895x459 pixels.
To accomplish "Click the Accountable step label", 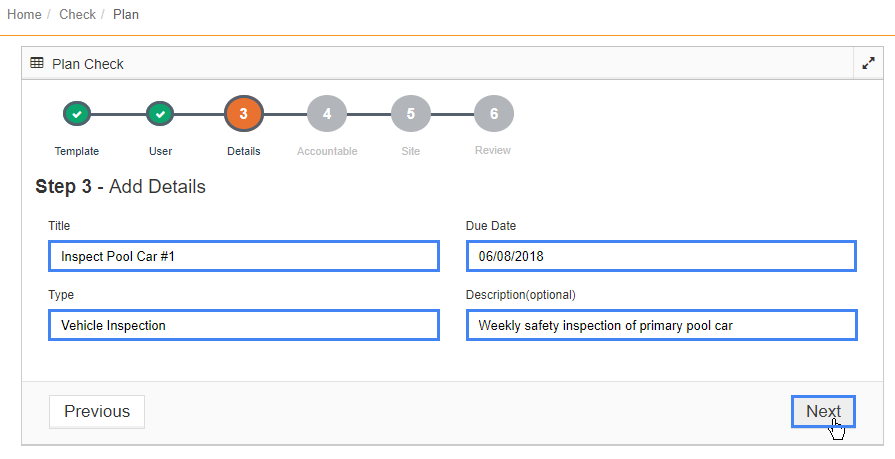I will (327, 151).
